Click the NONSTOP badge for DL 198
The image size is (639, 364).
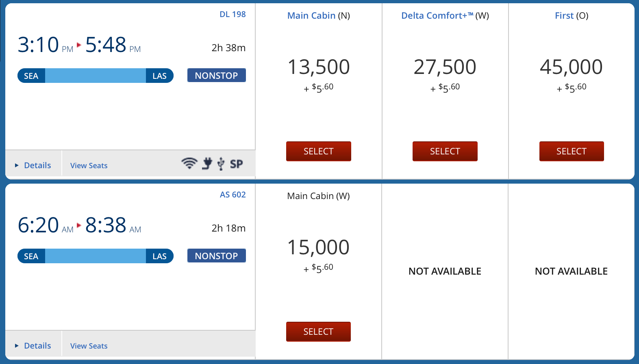coord(216,76)
